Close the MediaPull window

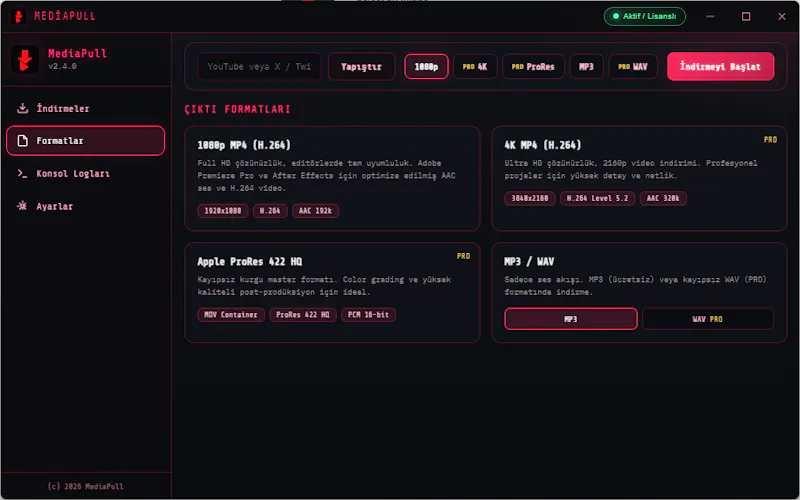[782, 16]
